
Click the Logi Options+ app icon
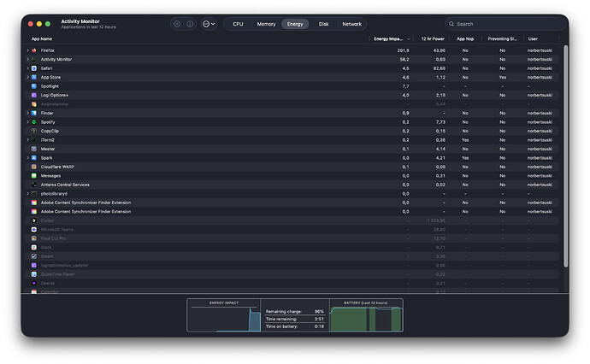34,95
